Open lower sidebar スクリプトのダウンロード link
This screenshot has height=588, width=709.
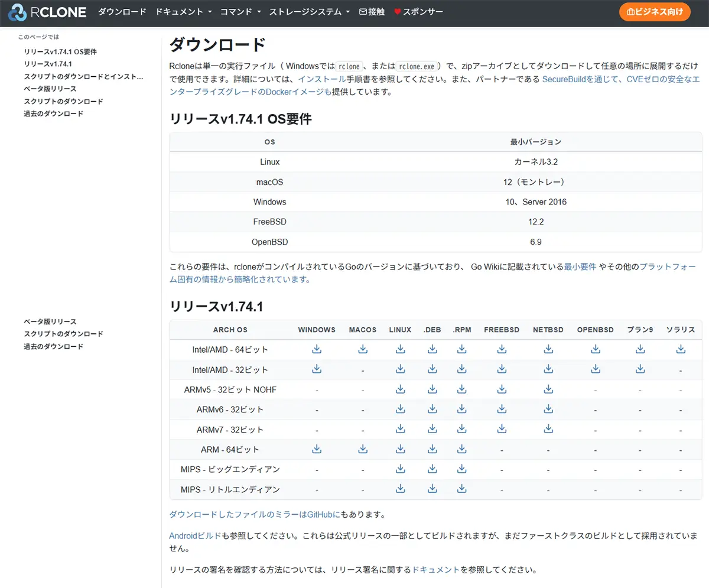click(x=64, y=334)
